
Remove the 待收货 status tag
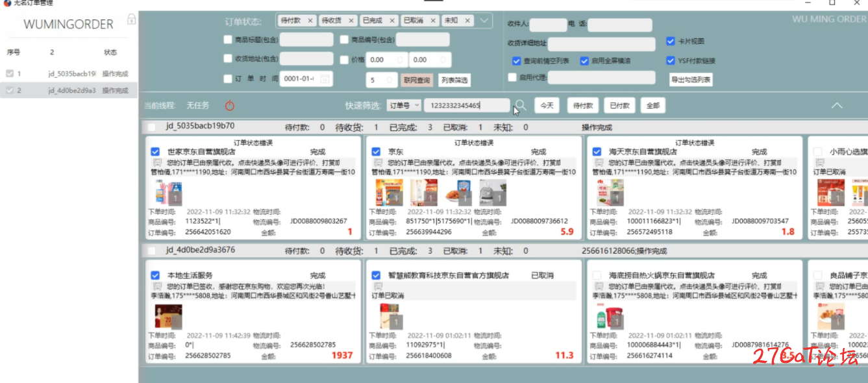[351, 21]
